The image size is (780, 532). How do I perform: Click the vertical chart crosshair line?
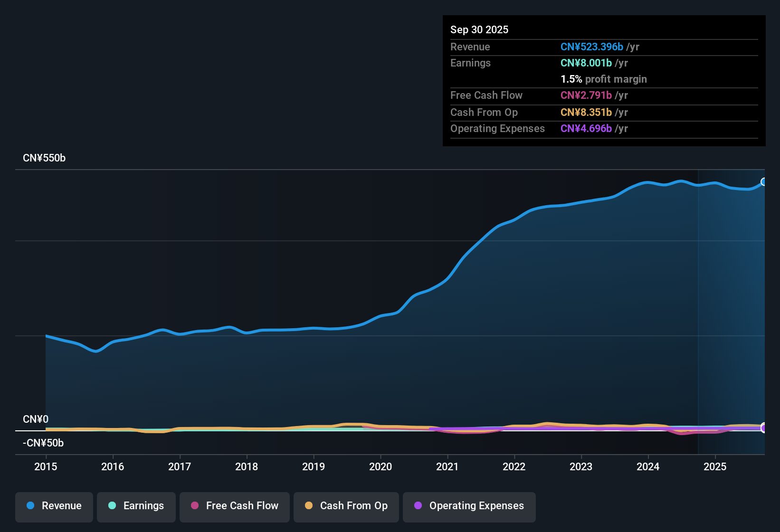point(698,309)
